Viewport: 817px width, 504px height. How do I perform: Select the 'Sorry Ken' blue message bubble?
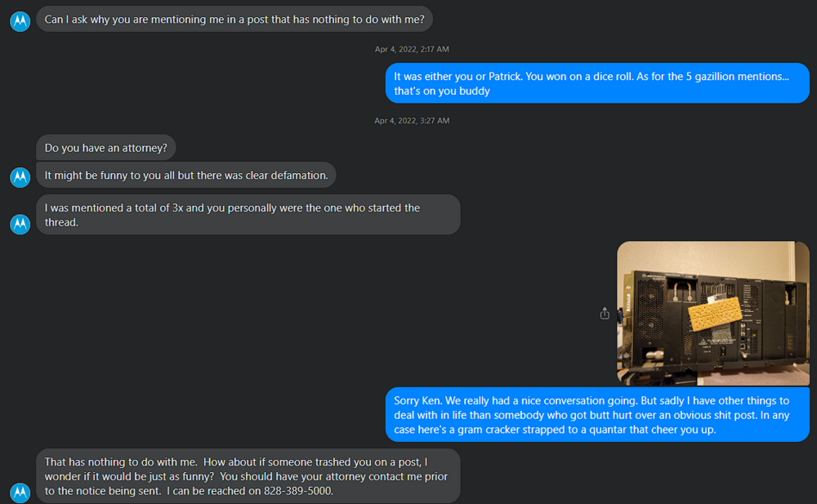coord(597,415)
